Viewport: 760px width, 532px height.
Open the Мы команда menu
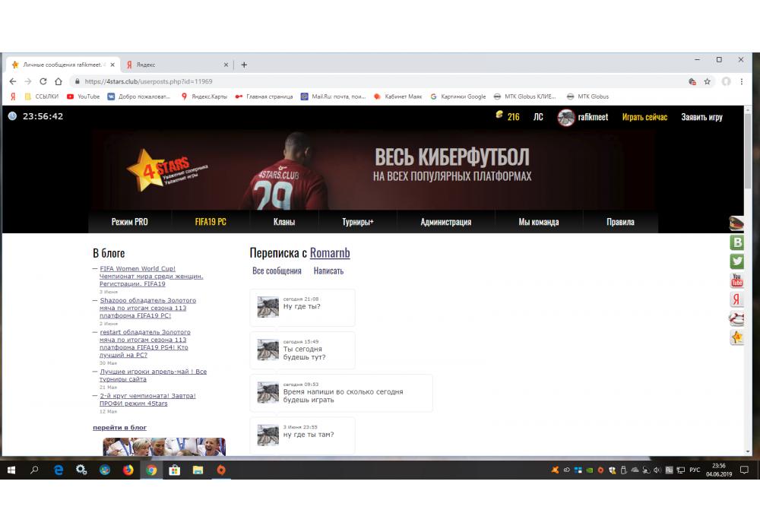pos(539,222)
